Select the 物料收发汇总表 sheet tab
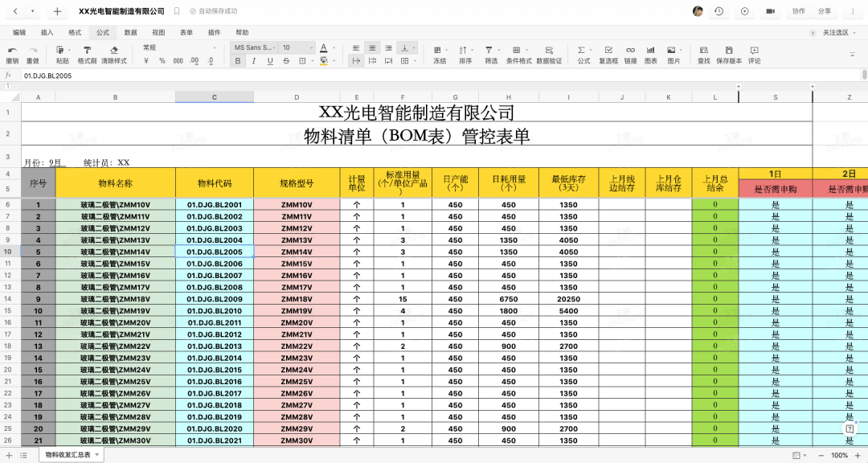 [72, 455]
